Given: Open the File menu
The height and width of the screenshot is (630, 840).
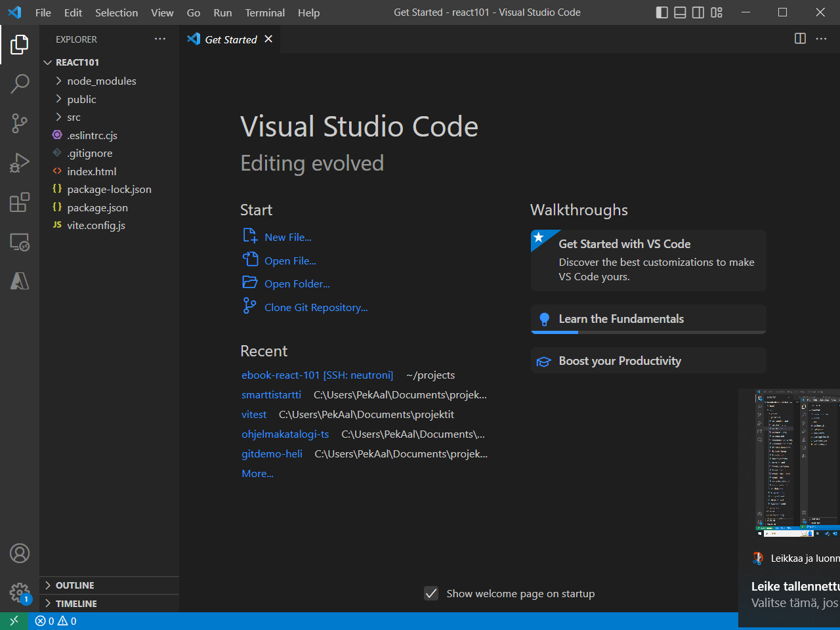Looking at the screenshot, I should click(x=43, y=12).
